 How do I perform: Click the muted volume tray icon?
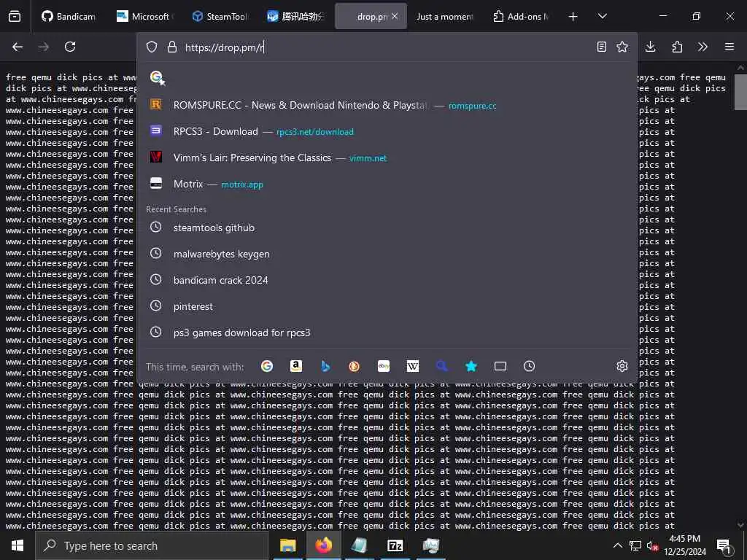pyautogui.click(x=652, y=545)
